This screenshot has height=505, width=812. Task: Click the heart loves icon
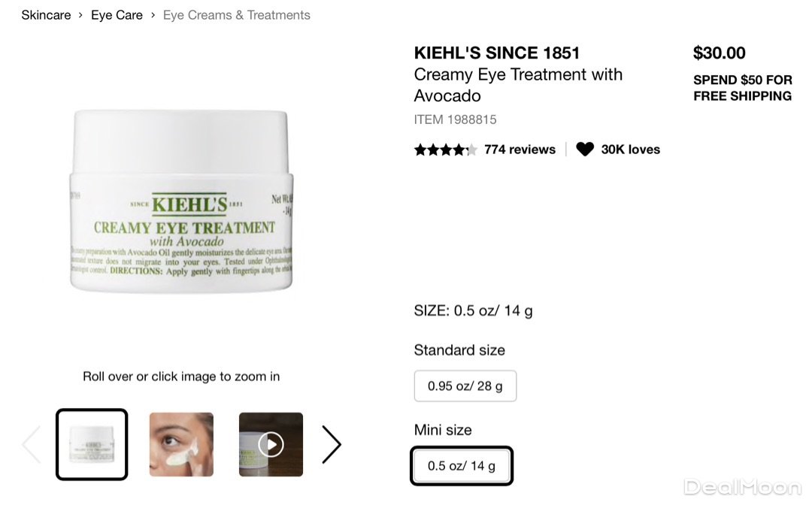[x=585, y=149]
